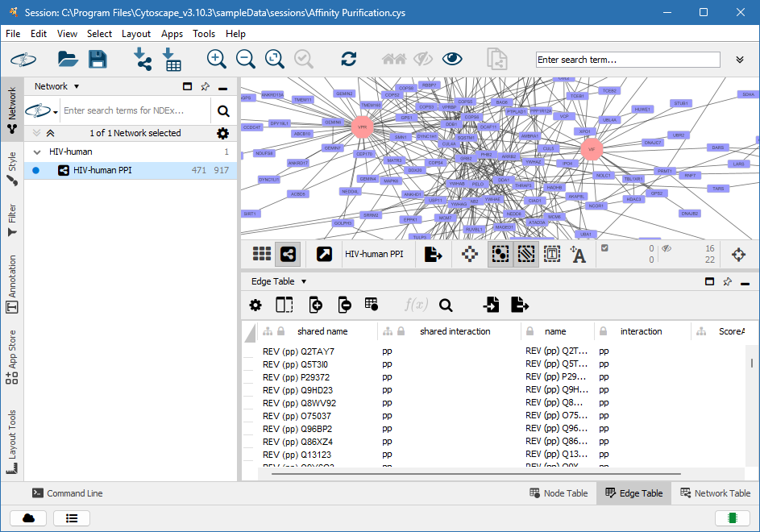
Task: Show all nodes and edges eye icon
Action: point(452,59)
